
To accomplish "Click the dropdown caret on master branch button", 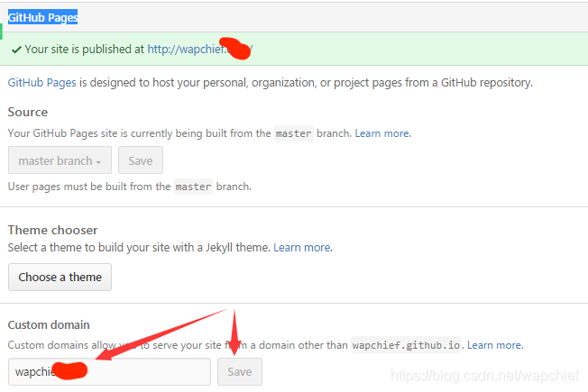I will coord(96,161).
